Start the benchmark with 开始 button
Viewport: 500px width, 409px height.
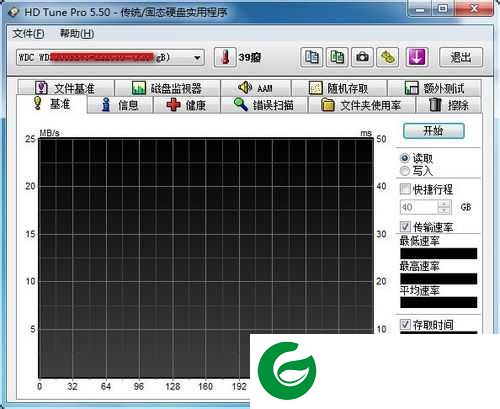[434, 131]
